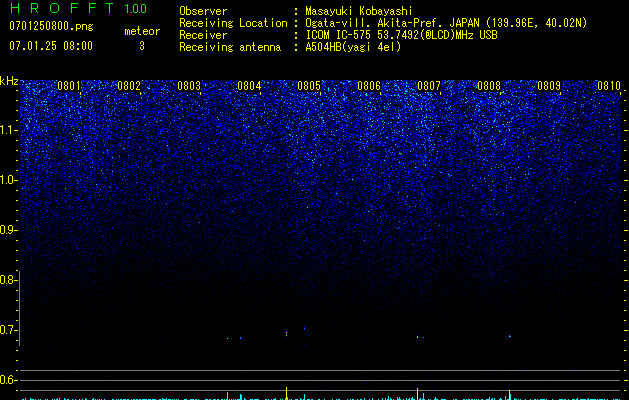The height and width of the screenshot is (400, 629).
Task: Click the 0.9 kHz frequency tick label
Action: [7, 230]
